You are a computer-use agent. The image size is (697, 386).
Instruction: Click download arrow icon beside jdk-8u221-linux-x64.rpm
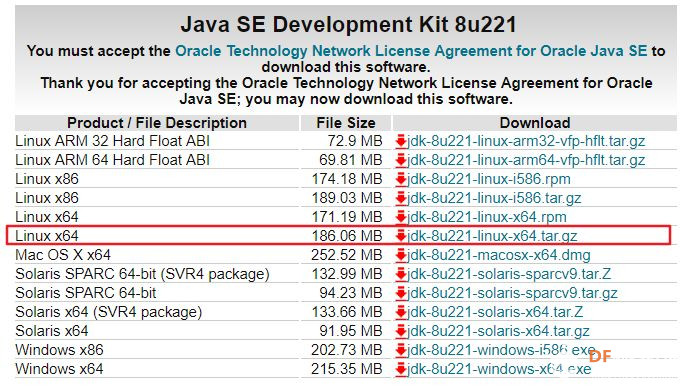tap(401, 217)
